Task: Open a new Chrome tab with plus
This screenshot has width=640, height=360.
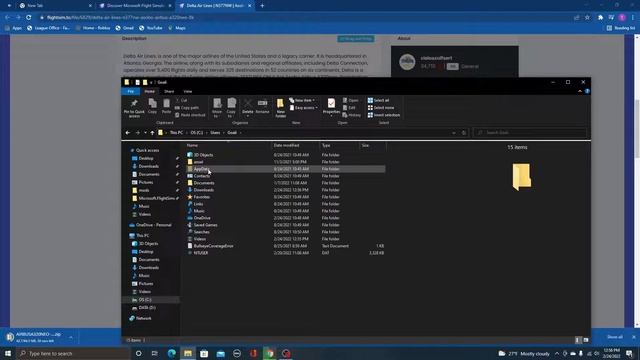Action: point(262,6)
